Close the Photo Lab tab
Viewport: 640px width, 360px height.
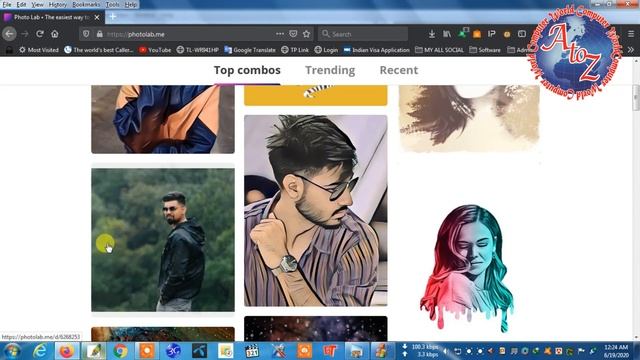[97, 17]
